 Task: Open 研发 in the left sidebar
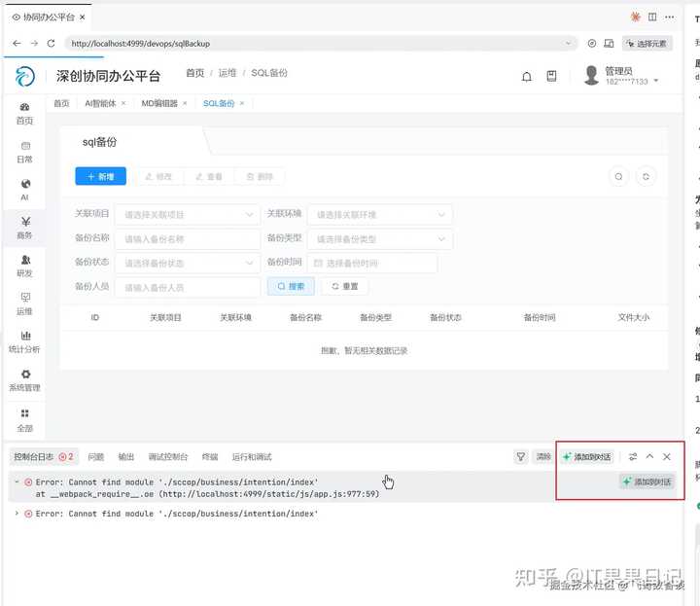click(x=24, y=267)
